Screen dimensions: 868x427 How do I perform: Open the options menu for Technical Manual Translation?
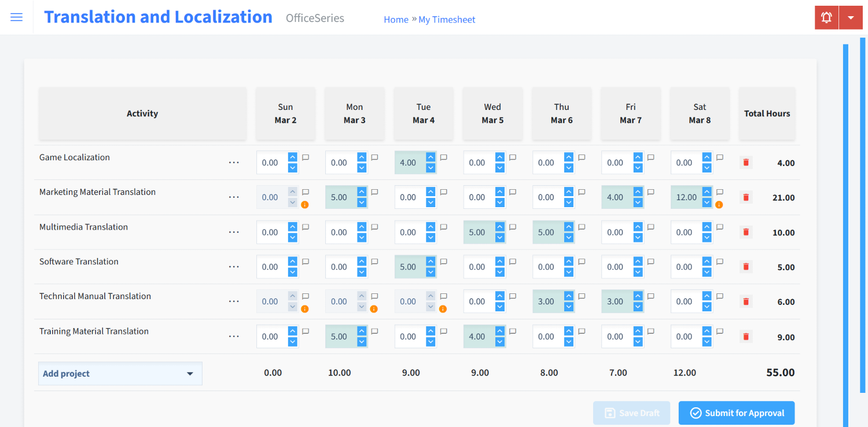[x=234, y=301]
